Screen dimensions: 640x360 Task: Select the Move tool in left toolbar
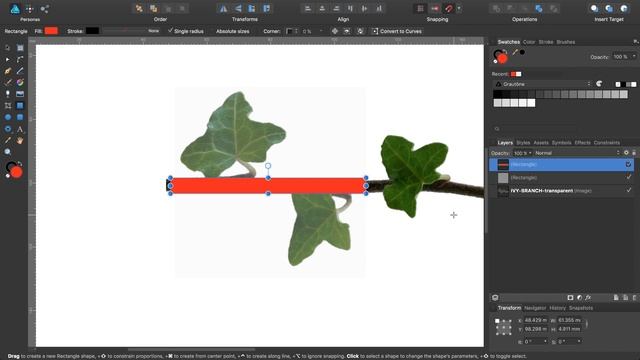tap(7, 48)
